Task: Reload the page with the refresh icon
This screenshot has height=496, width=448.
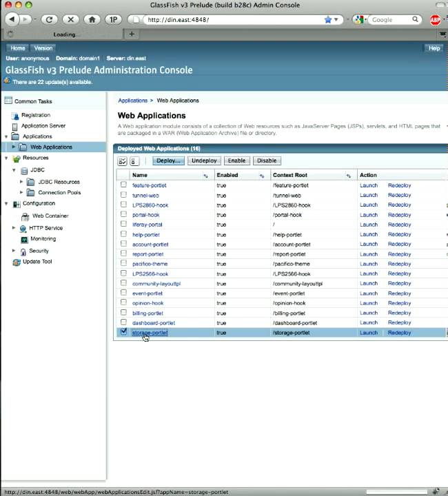Action: tap(49, 19)
